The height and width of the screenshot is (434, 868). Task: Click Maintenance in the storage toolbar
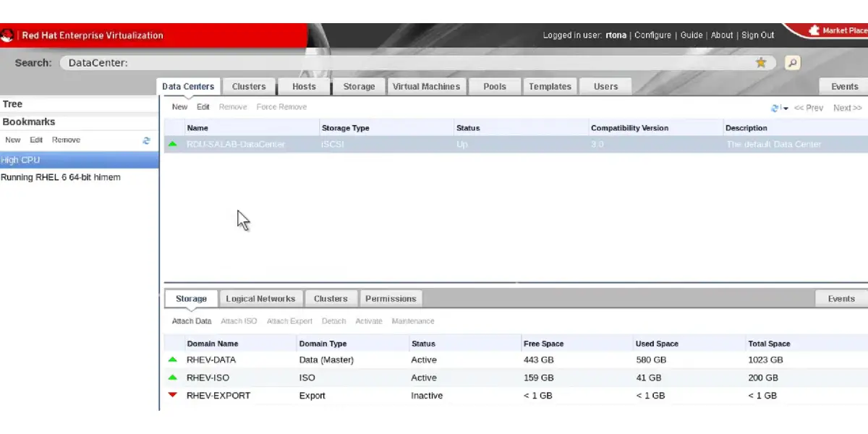(413, 321)
